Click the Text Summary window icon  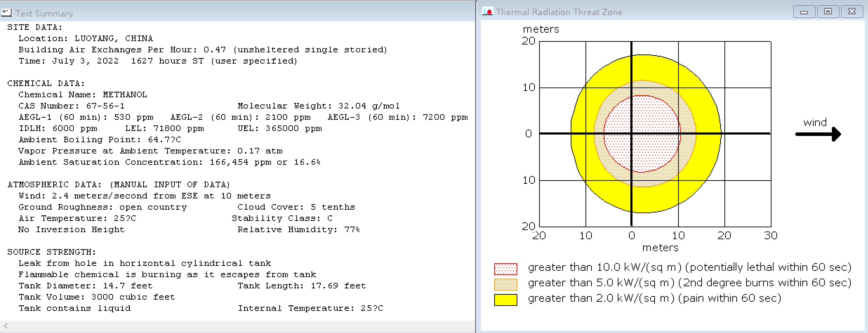[7, 13]
